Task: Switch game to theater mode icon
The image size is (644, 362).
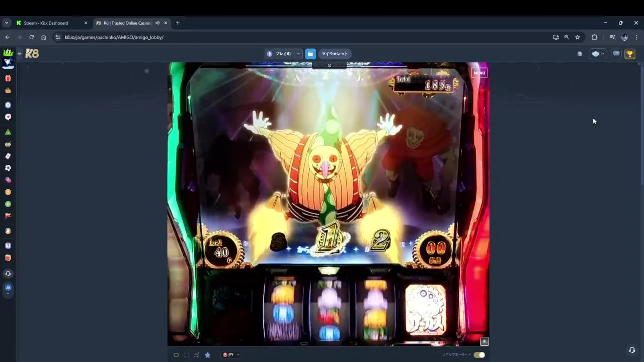Action: pos(176,355)
